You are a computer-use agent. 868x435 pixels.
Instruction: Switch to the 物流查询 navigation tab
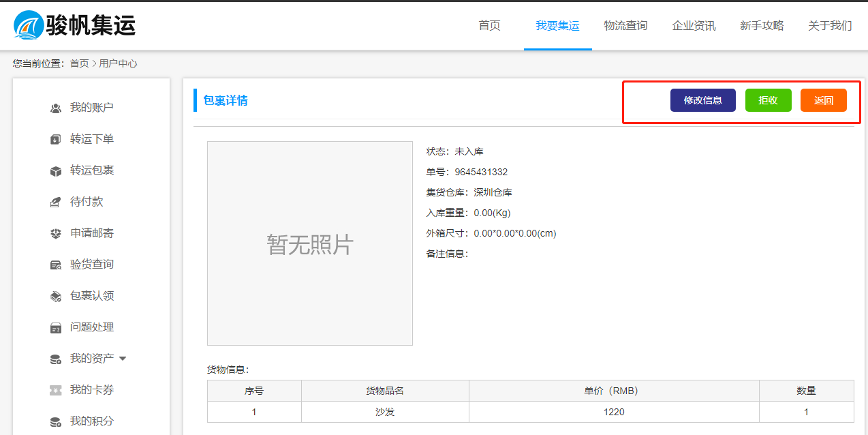click(625, 26)
